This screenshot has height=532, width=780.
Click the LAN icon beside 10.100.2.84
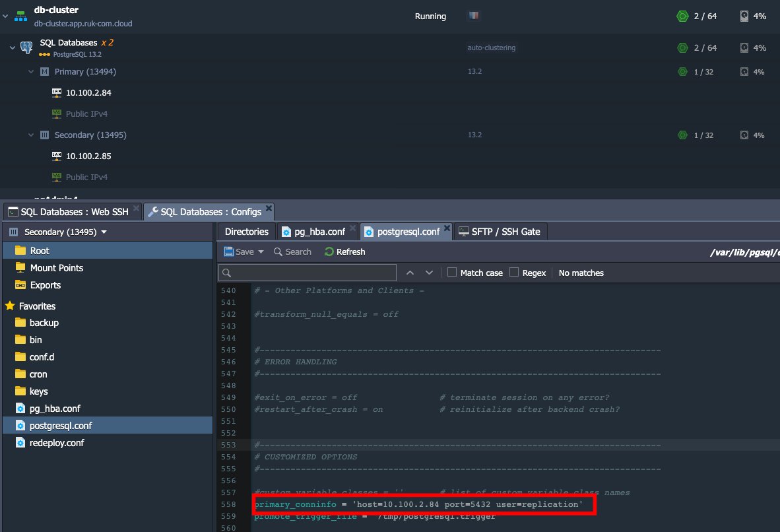(x=57, y=92)
